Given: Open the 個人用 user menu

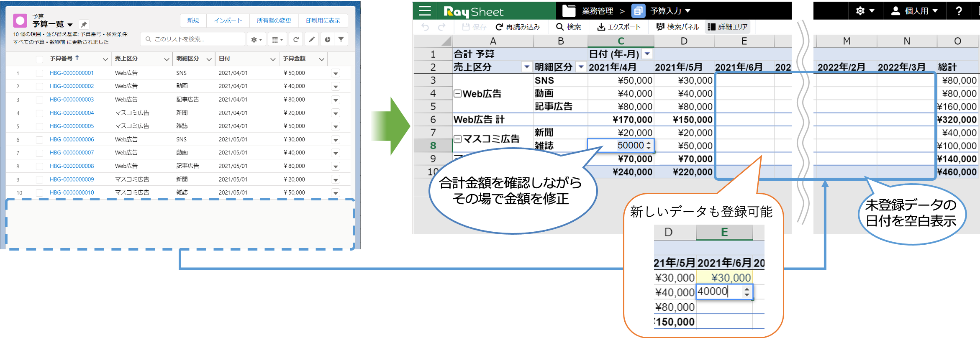Looking at the screenshot, I should pos(915,11).
